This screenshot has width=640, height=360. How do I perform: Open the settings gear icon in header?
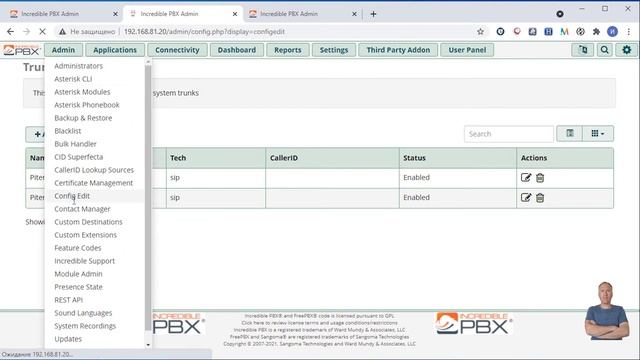(x=627, y=50)
